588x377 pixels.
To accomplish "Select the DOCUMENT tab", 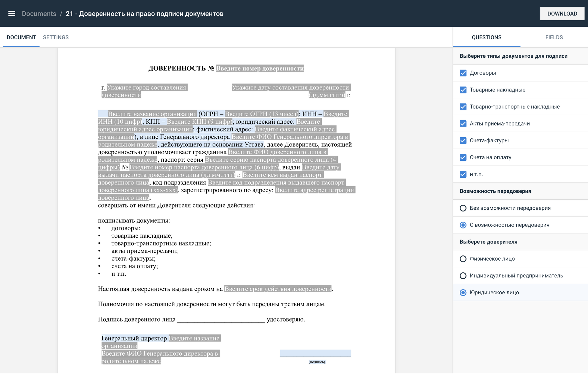I will pos(21,37).
